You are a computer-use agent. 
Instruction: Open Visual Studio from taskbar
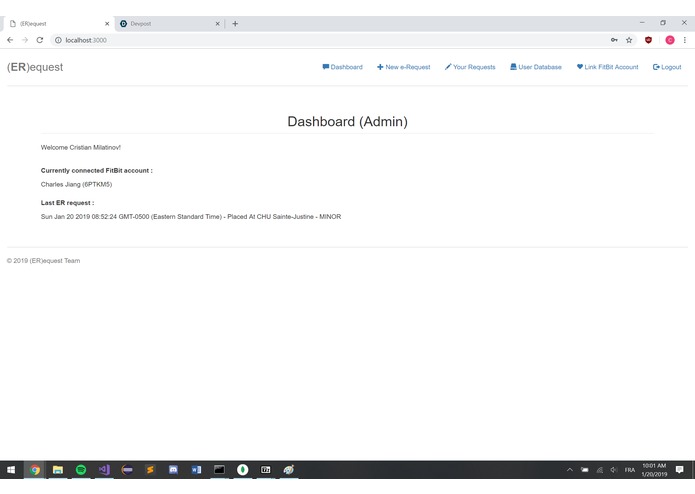coord(104,470)
